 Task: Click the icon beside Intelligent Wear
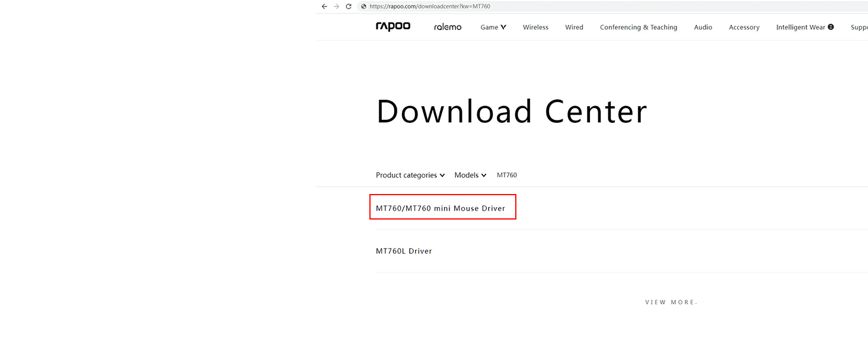(831, 27)
